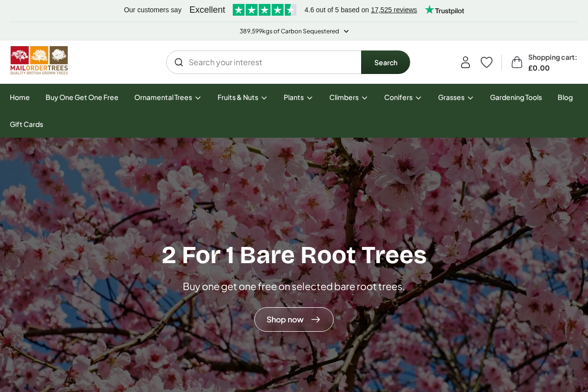Click the green star rating bar

[265, 9]
